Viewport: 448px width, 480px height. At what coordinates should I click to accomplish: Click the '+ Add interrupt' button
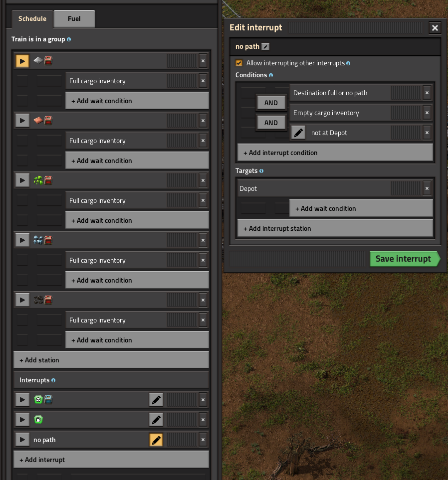click(111, 460)
